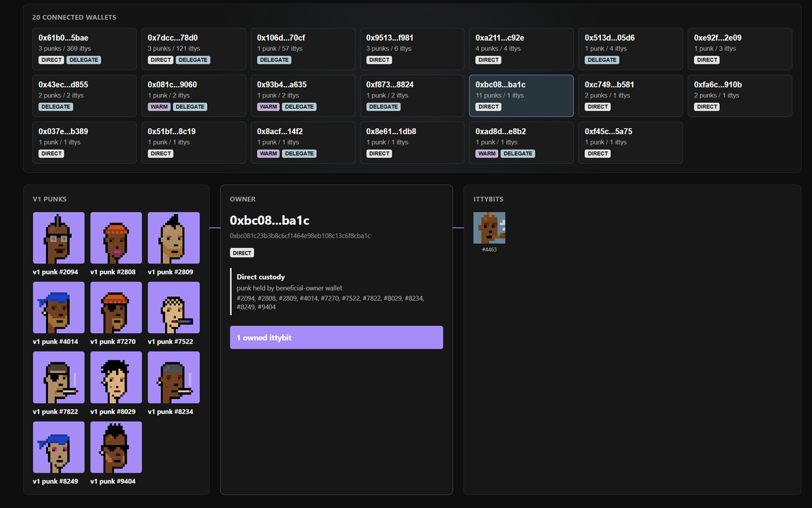Open wallet 0x51bf...8c19
The height and width of the screenshot is (508, 812).
tap(194, 142)
